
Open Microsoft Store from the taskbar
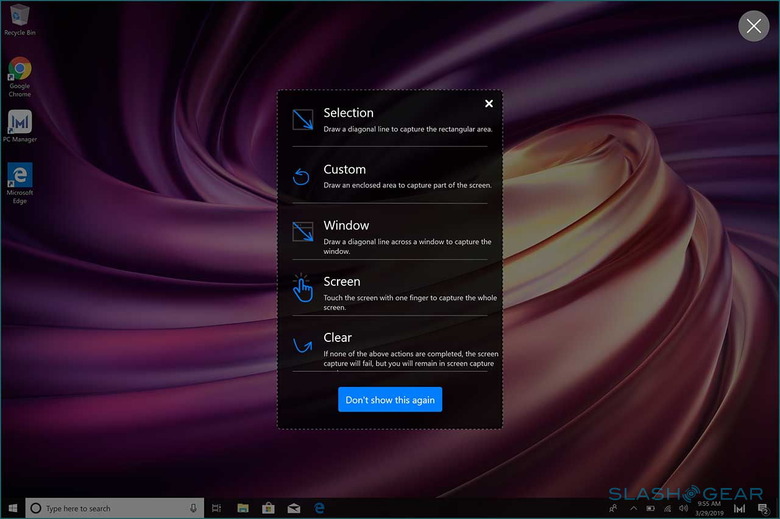(269, 508)
